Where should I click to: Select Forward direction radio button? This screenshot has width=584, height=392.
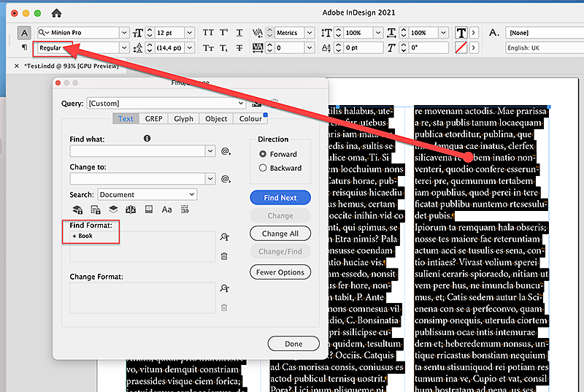coord(263,154)
